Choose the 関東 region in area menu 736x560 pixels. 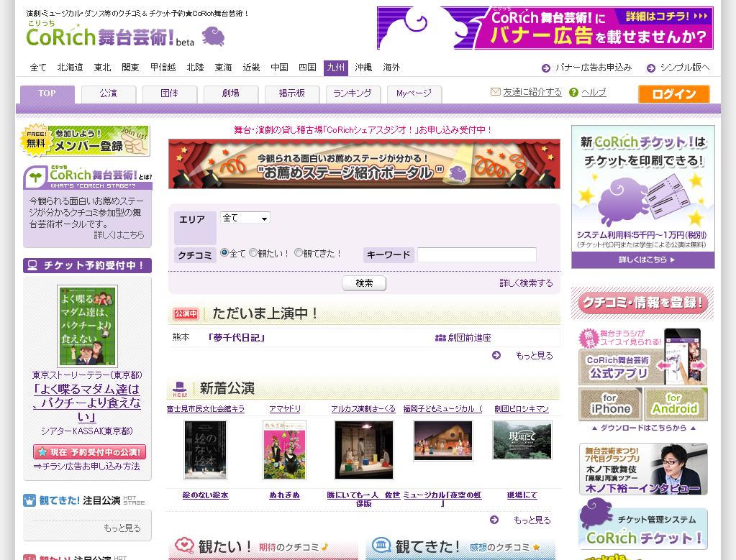coord(130,68)
